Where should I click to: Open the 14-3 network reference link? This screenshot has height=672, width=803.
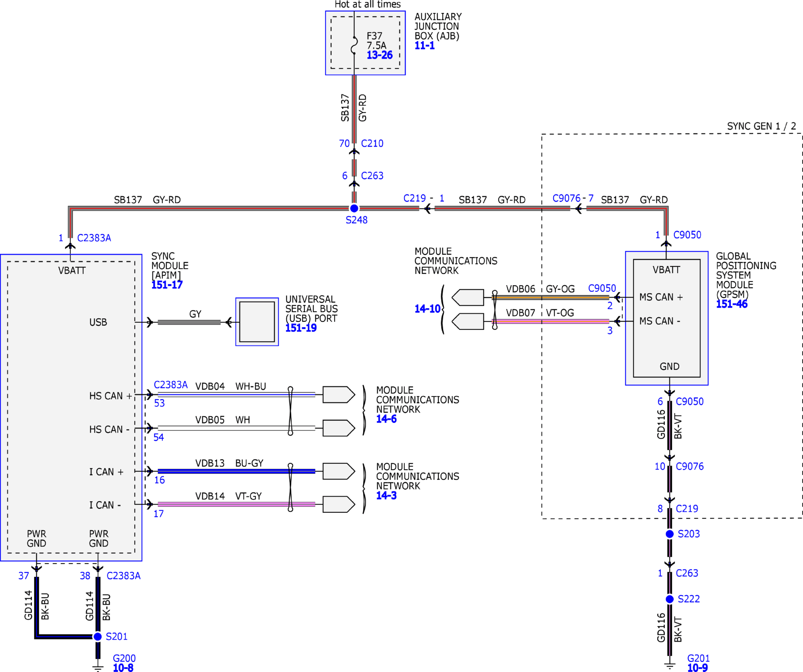(x=386, y=496)
